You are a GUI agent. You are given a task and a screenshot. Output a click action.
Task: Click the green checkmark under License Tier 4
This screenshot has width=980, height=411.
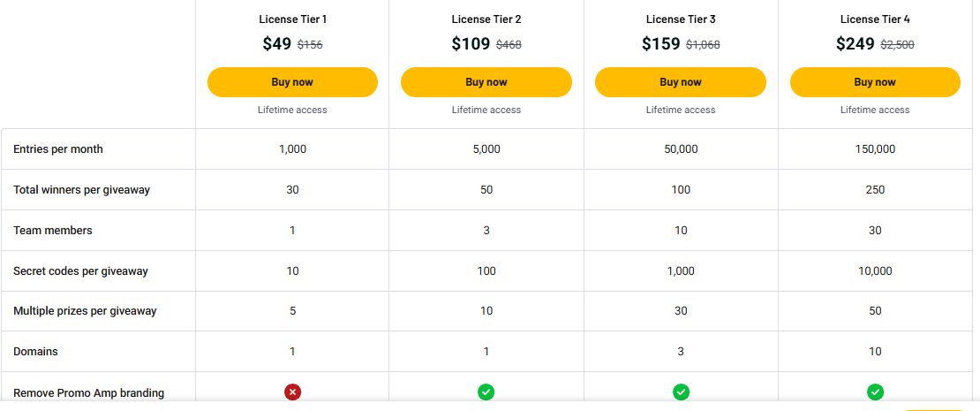875,392
